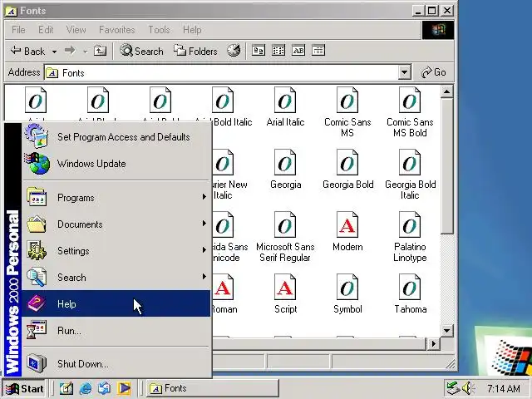This screenshot has height=399, width=532.
Task: Select the Georgia Bold font icon
Action: pyautogui.click(x=347, y=163)
